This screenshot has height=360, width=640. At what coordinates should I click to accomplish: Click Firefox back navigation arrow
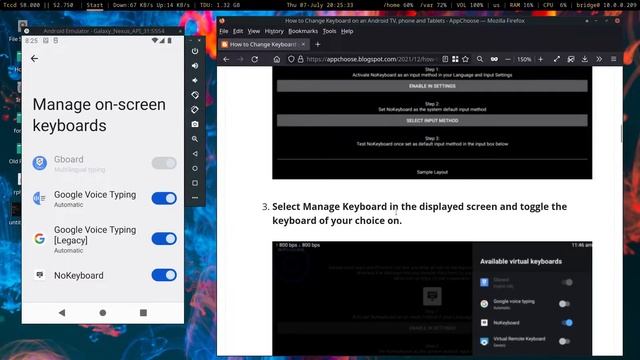pyautogui.click(x=226, y=59)
